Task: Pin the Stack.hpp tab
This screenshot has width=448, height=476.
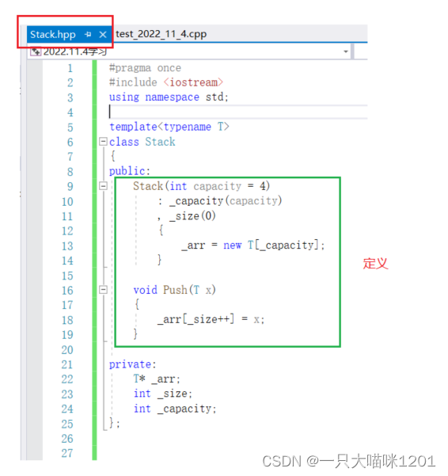Action: point(88,34)
